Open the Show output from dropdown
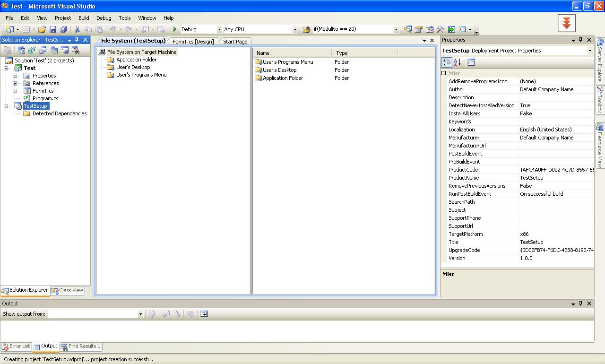Screen dimensions: 605x364 tap(140, 314)
